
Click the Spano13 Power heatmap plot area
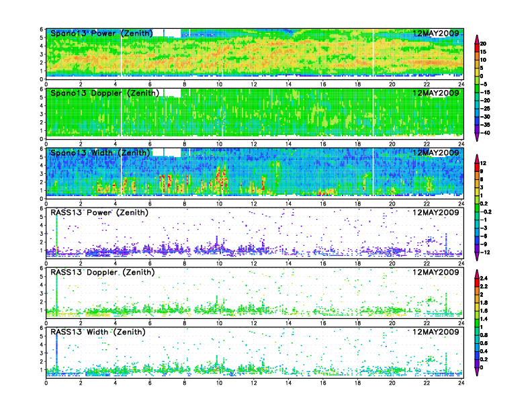click(x=255, y=54)
